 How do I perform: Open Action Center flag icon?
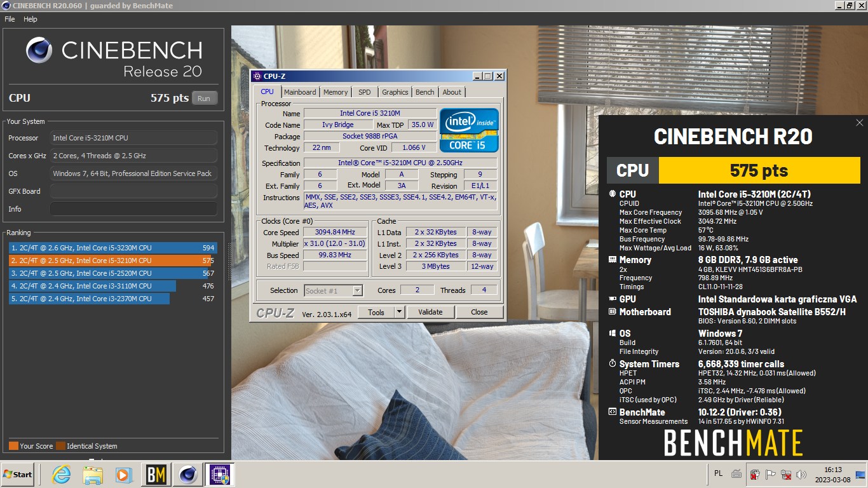770,474
